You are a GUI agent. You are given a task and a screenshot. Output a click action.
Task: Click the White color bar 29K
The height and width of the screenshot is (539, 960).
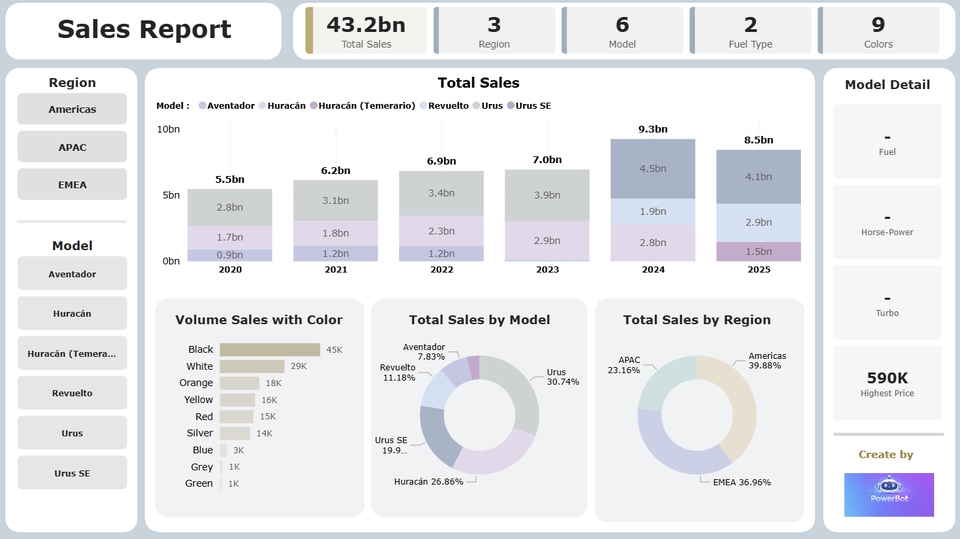(x=252, y=366)
